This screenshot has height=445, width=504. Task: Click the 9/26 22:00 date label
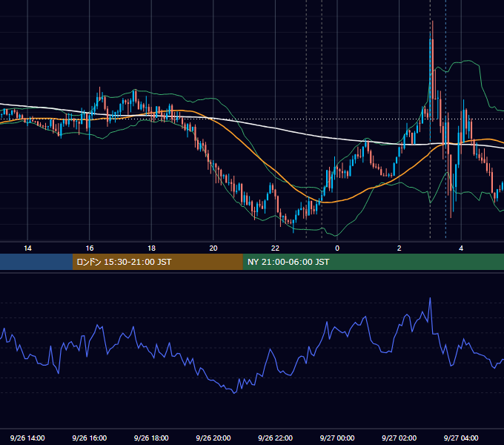point(276,438)
